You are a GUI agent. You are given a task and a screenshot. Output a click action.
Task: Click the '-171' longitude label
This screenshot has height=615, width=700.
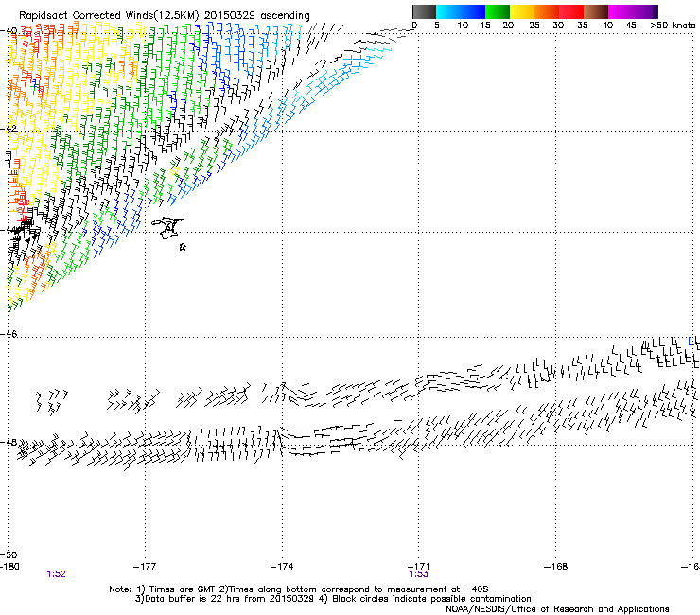(x=418, y=567)
